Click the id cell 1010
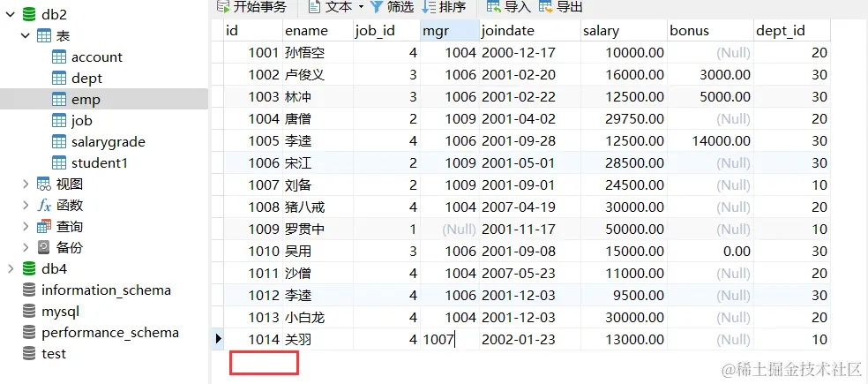 pos(253,251)
